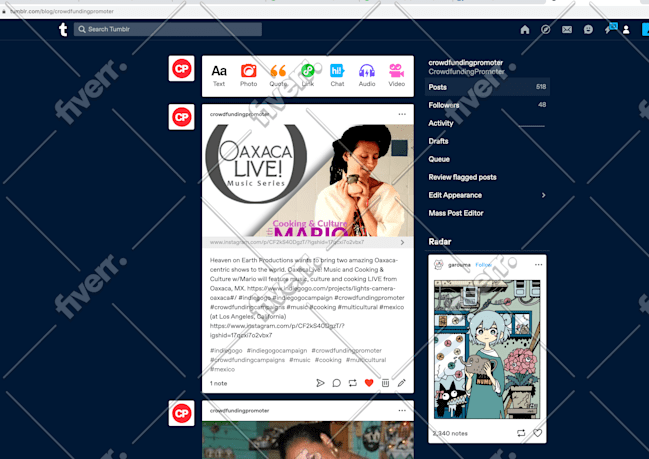Viewport: 649px width, 459px height.
Task: Open options menu of the second post
Action: [402, 411]
